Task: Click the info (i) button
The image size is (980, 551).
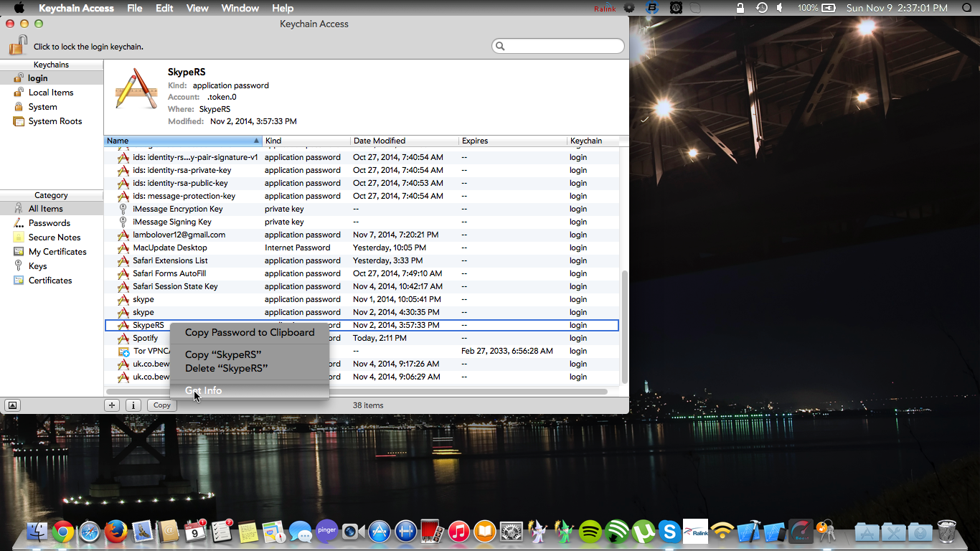Action: tap(133, 405)
